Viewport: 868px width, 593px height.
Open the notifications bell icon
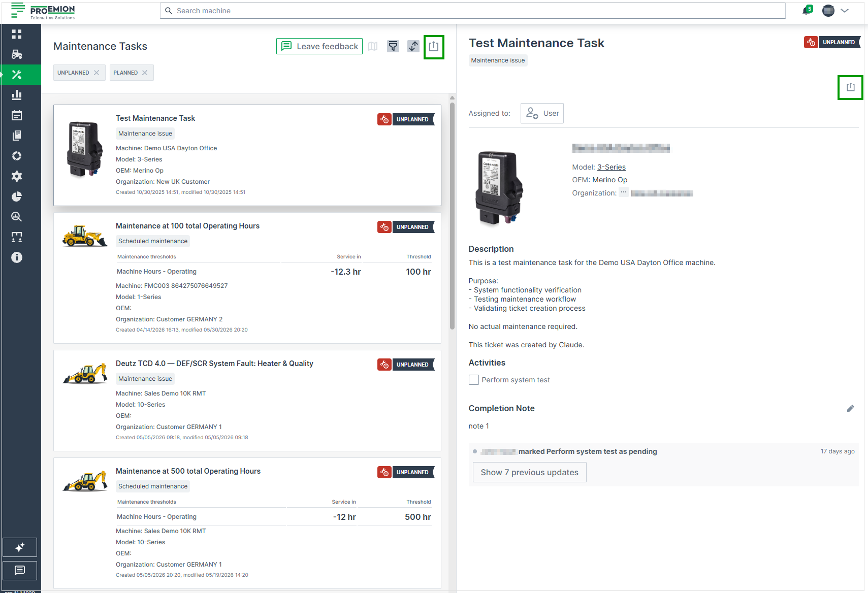coord(807,10)
